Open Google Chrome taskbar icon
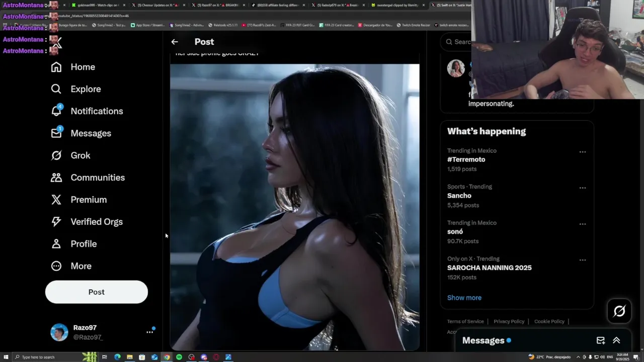The height and width of the screenshot is (362, 644). [x=167, y=357]
